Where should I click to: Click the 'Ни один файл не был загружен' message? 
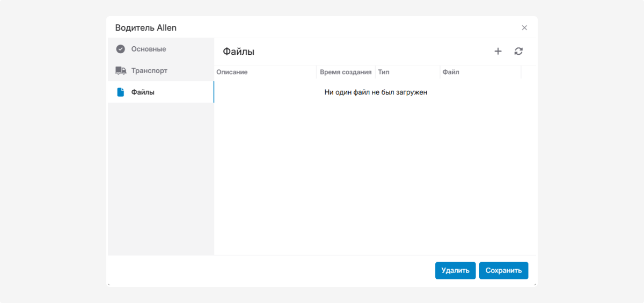point(376,92)
